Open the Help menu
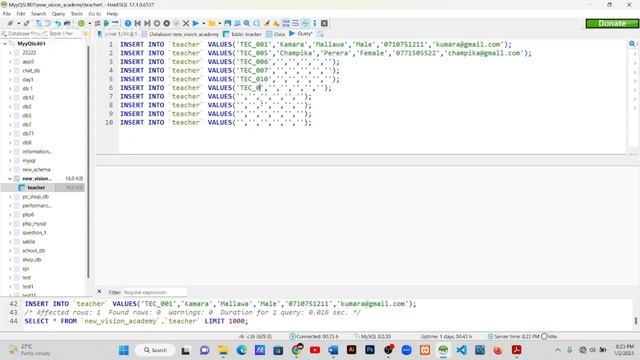Image resolution: width=640 pixels, height=360 pixels. coord(112,14)
